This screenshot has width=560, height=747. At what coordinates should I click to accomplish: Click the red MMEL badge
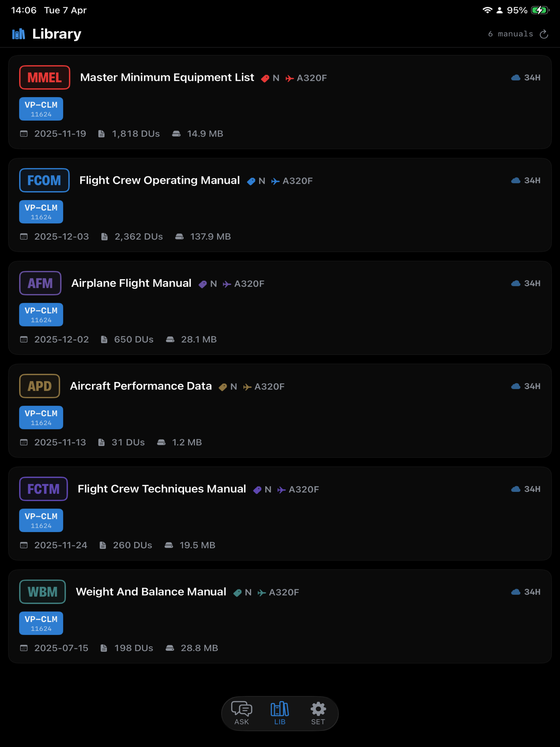coord(45,77)
